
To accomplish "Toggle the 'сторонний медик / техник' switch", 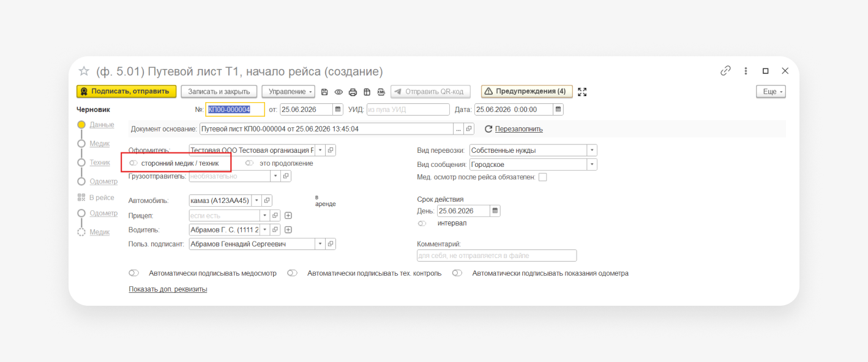I will coord(133,163).
